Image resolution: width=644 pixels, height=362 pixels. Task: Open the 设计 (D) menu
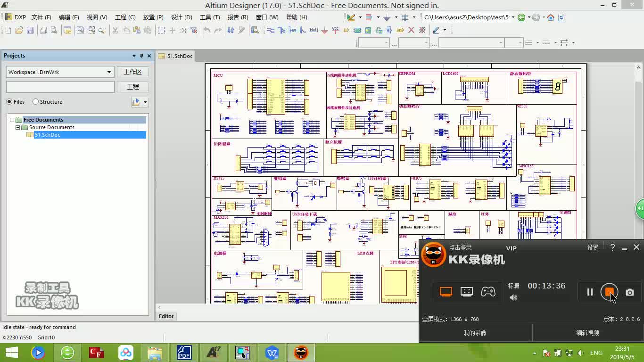182,17
